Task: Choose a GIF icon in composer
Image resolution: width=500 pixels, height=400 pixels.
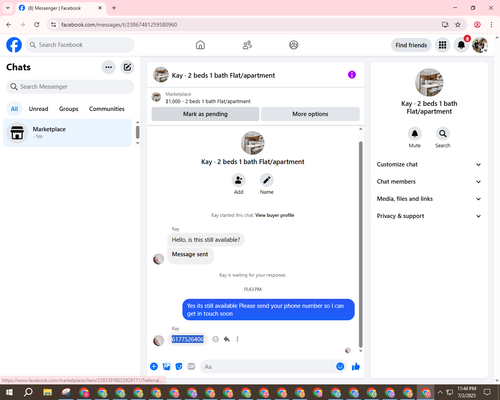Action: click(x=191, y=367)
